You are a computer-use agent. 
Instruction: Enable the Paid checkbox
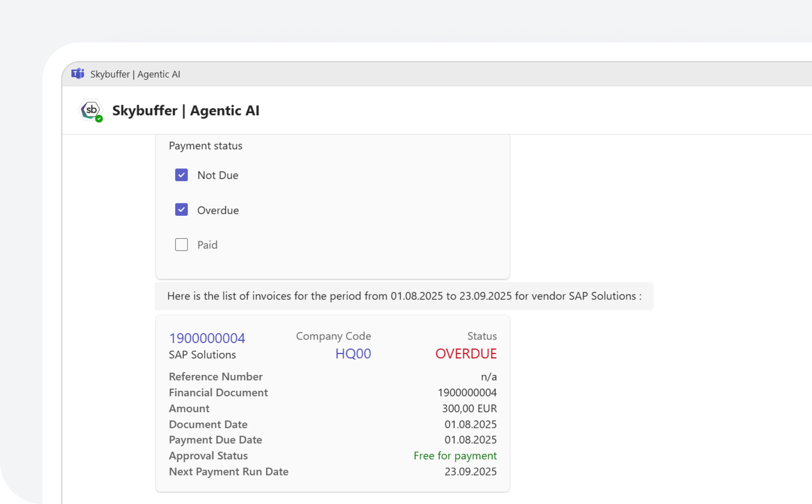point(181,244)
